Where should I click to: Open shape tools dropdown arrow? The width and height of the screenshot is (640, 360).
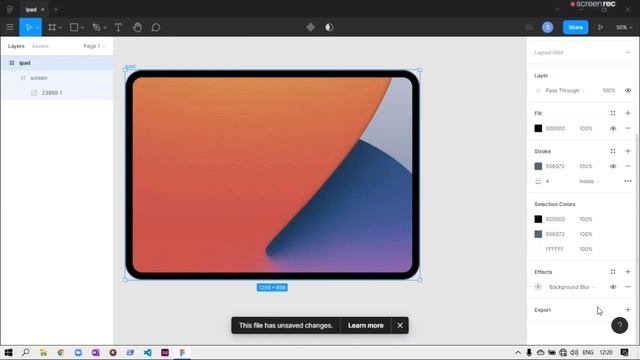pos(82,28)
